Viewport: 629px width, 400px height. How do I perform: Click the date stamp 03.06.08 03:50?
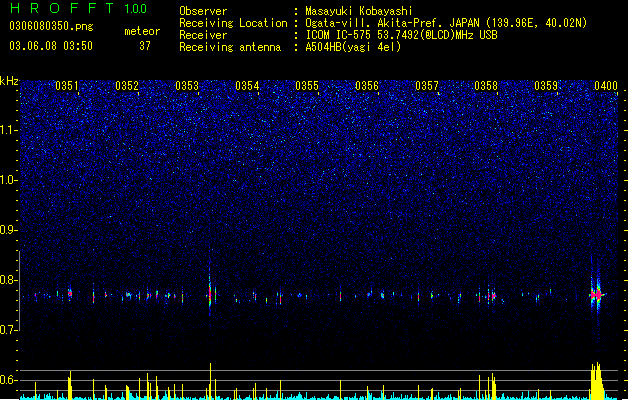click(x=51, y=46)
